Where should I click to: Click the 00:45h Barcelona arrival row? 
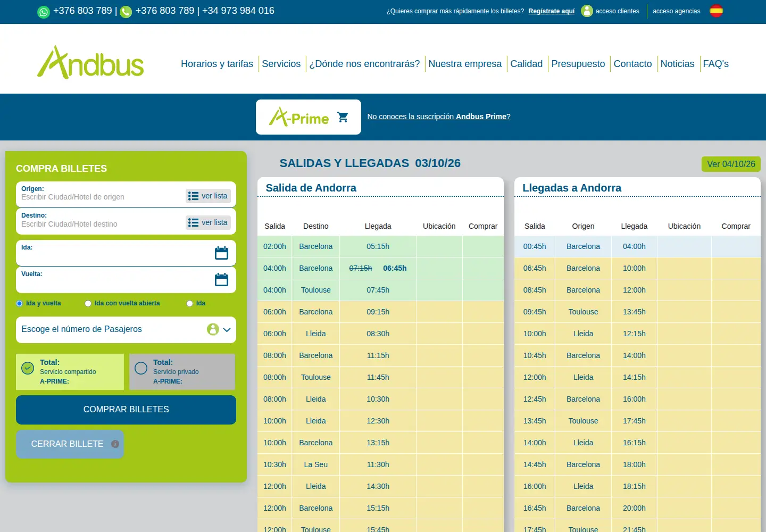637,247
